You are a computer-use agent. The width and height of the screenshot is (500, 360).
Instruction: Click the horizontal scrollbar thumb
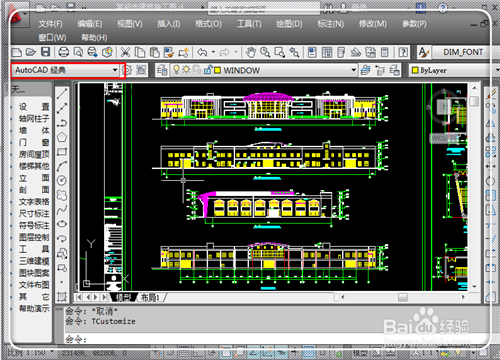(x=403, y=297)
